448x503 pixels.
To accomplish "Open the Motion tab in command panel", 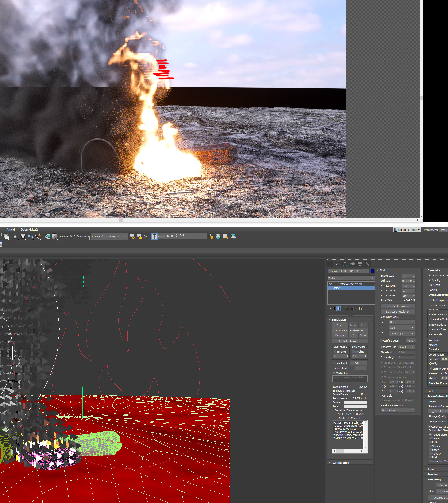I will 352,264.
